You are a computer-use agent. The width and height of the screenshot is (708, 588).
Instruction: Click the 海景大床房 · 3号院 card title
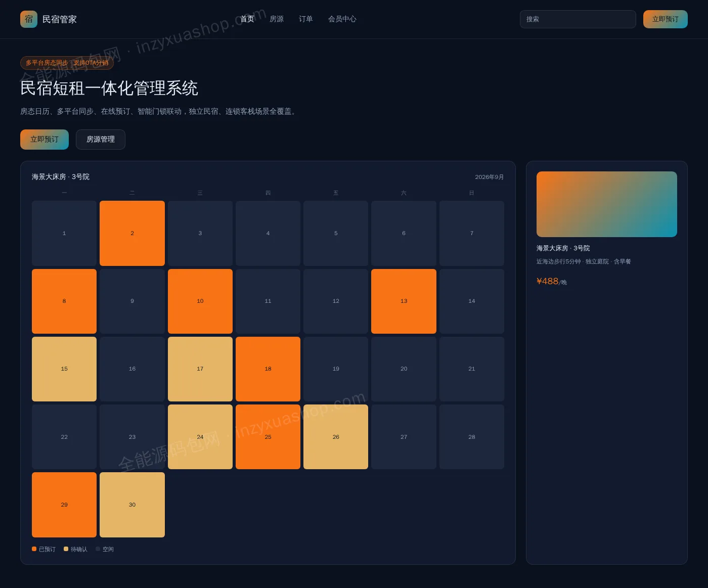563,248
